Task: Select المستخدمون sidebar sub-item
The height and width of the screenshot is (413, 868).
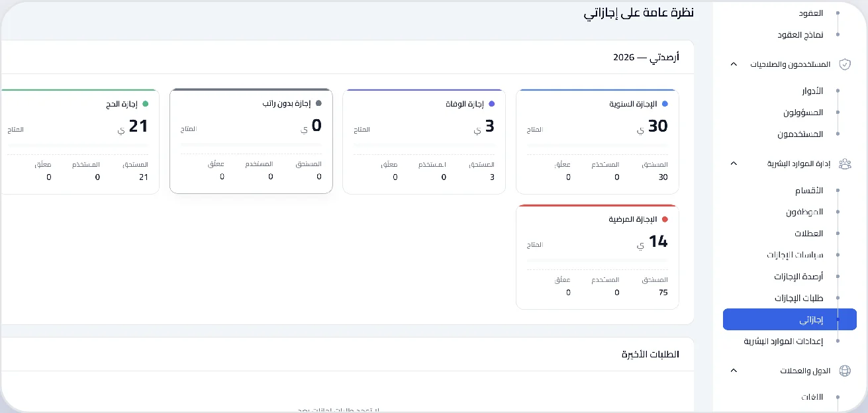Action: point(800,134)
